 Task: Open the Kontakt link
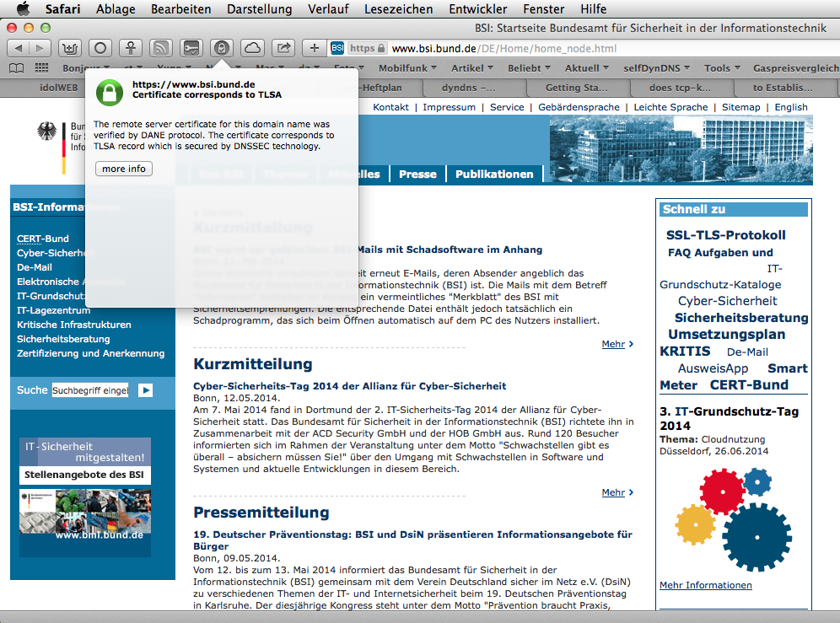tap(390, 107)
